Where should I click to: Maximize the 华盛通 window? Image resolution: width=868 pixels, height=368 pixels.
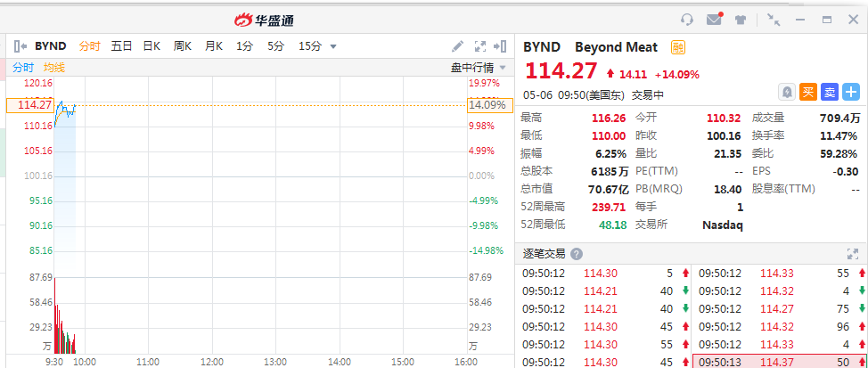pyautogui.click(x=827, y=20)
